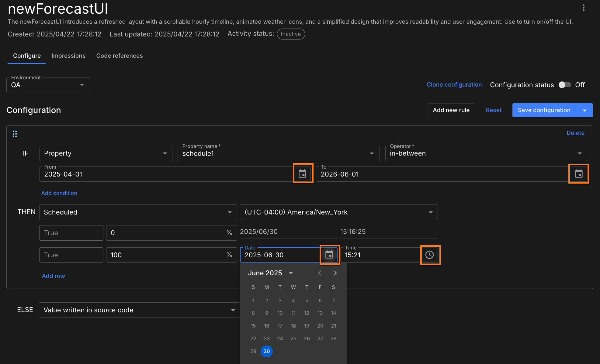Go to next month in calendar
This screenshot has height=364, width=600.
(x=335, y=273)
